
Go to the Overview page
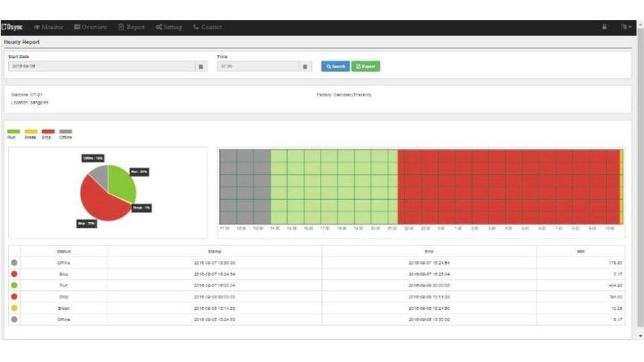pos(91,27)
